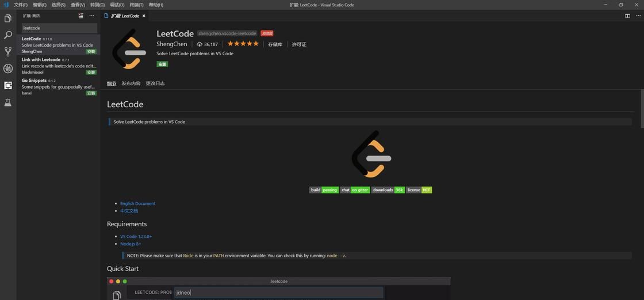This screenshot has width=644, height=300.
Task: Open the Search view in activity bar
Action: [8, 35]
